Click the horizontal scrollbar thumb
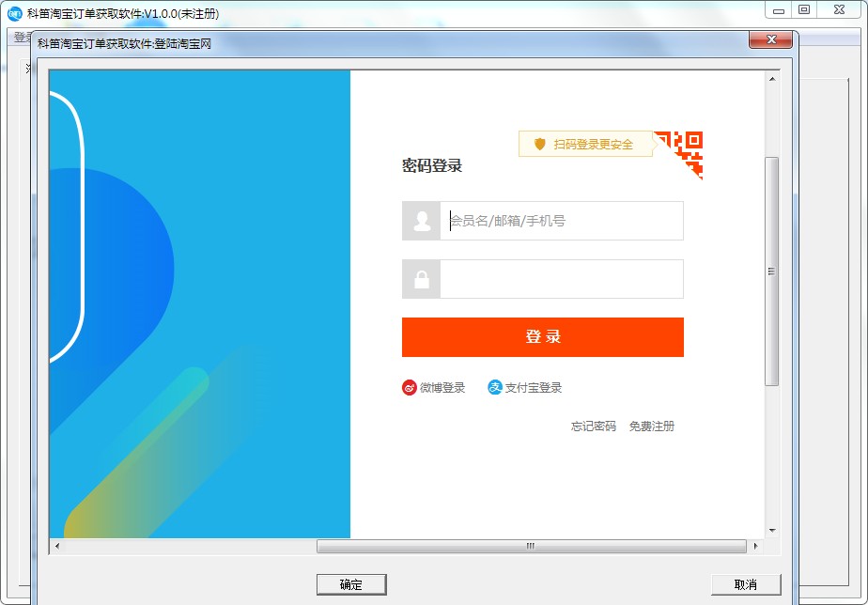The width and height of the screenshot is (868, 605). pos(531,547)
